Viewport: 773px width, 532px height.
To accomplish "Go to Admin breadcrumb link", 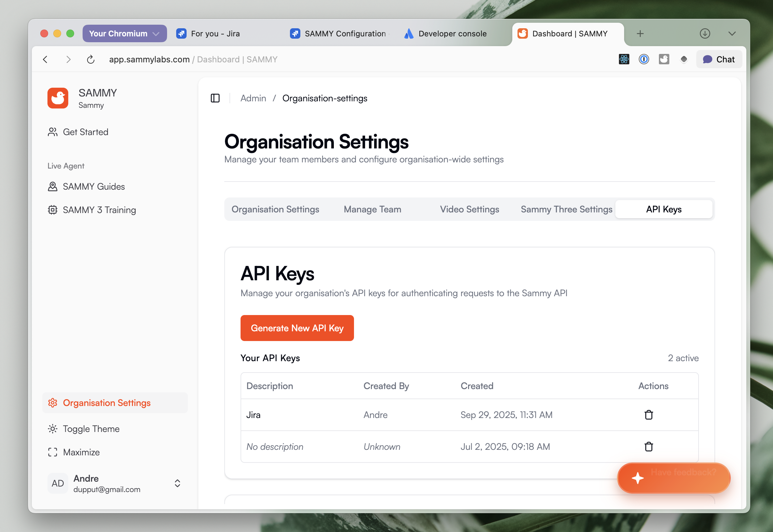I will coord(253,98).
